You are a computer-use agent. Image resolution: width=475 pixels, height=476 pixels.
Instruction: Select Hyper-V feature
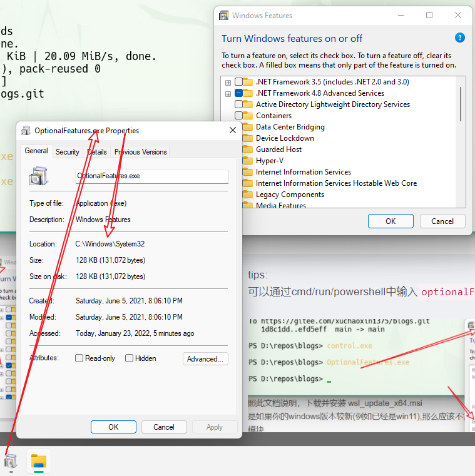coord(269,161)
